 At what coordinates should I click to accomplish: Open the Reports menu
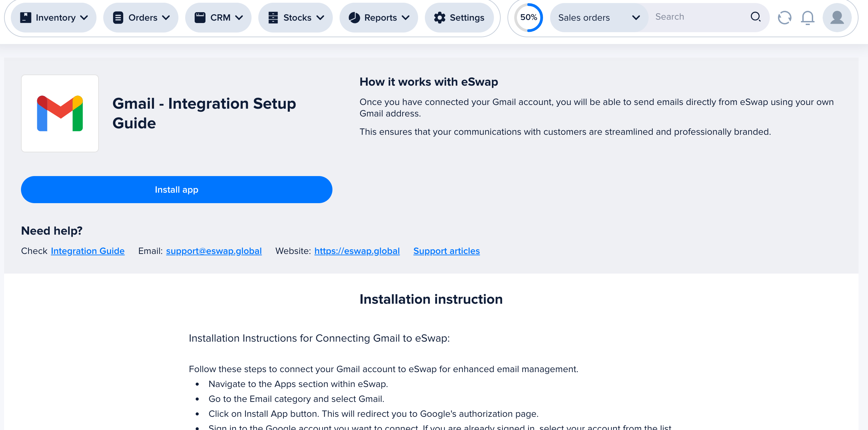point(379,18)
